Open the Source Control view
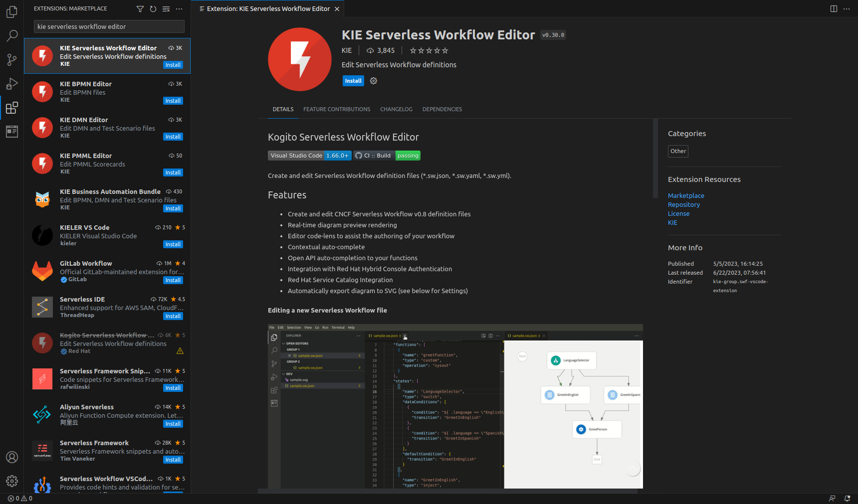This screenshot has height=504, width=858. [11, 59]
